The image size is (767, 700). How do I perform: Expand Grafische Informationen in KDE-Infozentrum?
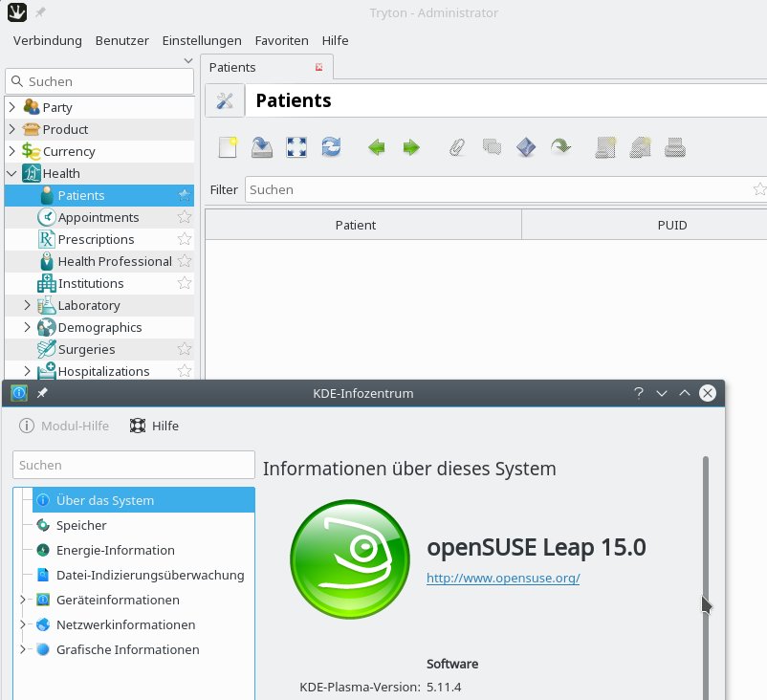(23, 649)
